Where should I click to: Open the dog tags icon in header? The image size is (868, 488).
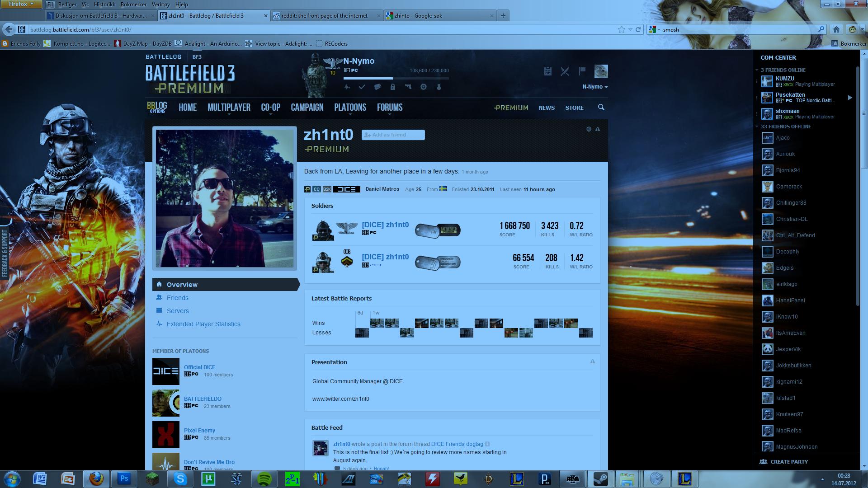pos(377,87)
